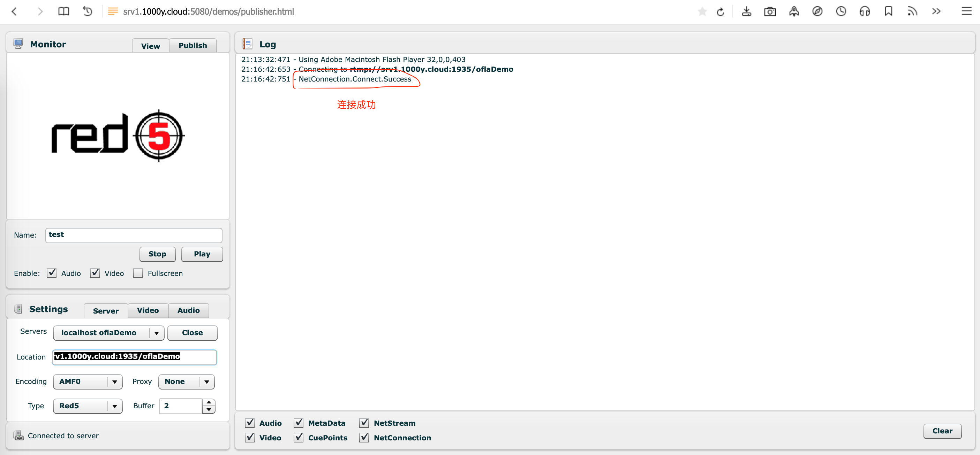
Task: Open the reader view lines icon
Action: [x=113, y=11]
